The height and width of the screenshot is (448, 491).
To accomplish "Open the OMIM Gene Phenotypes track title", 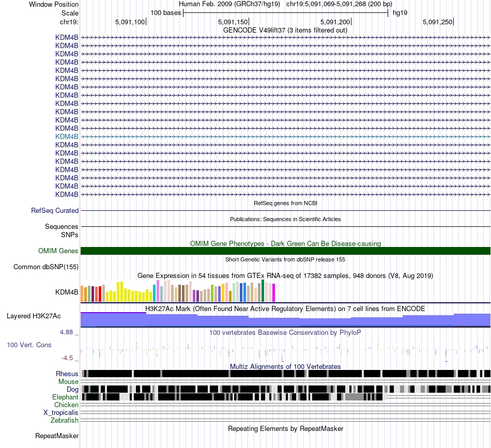I will point(285,243).
